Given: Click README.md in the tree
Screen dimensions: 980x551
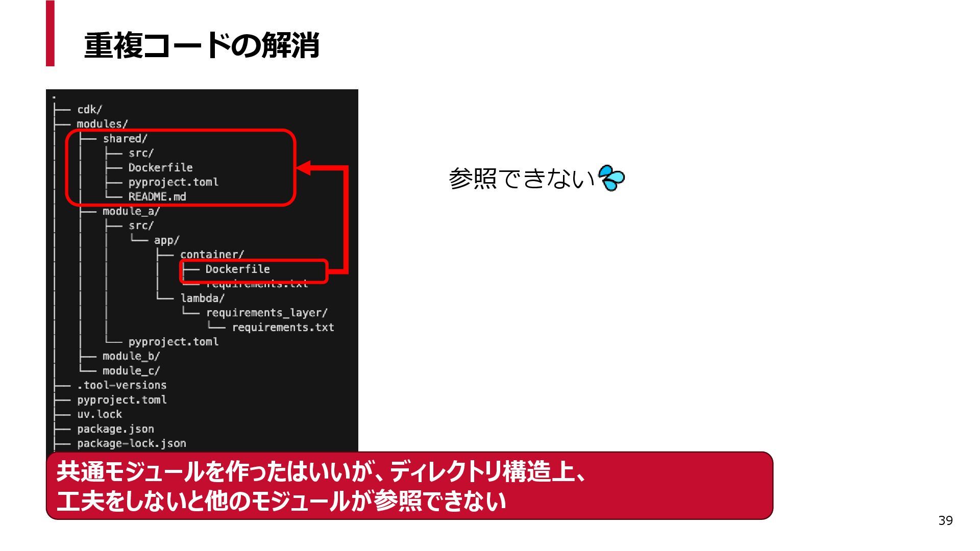Looking at the screenshot, I should click(x=157, y=196).
